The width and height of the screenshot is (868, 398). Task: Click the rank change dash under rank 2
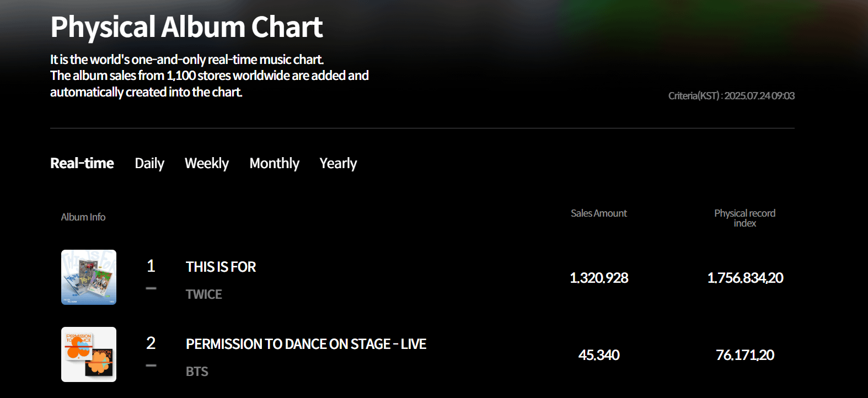coord(151,365)
